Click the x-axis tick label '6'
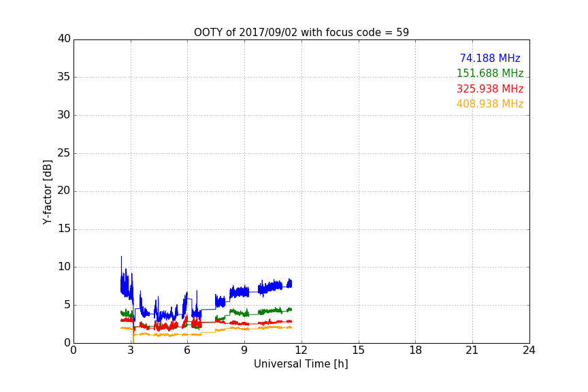Viewport: 588px width, 392px height. coord(187,350)
